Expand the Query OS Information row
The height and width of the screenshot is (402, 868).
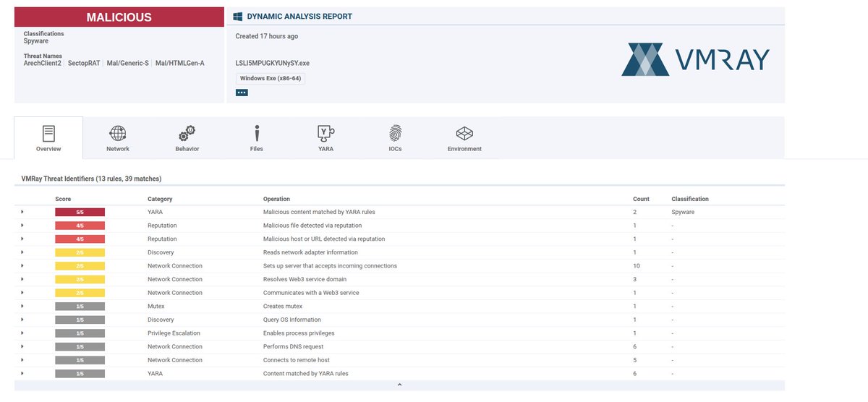(x=22, y=320)
